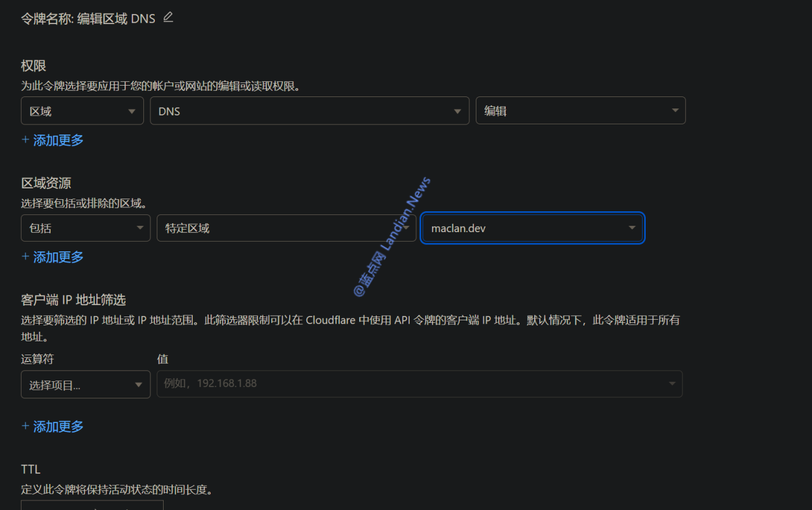Select the 值 field label
Image resolution: width=812 pixels, height=510 pixels.
162,359
